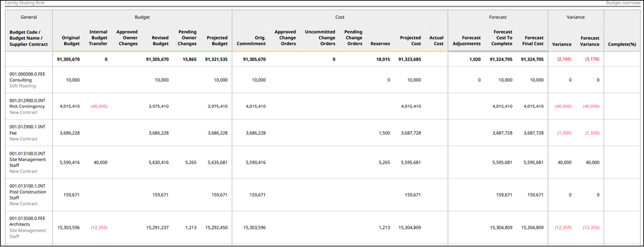Click the total Projected Budget value 91,321,535
Image resolution: width=644 pixels, height=247 pixels.
click(216, 59)
